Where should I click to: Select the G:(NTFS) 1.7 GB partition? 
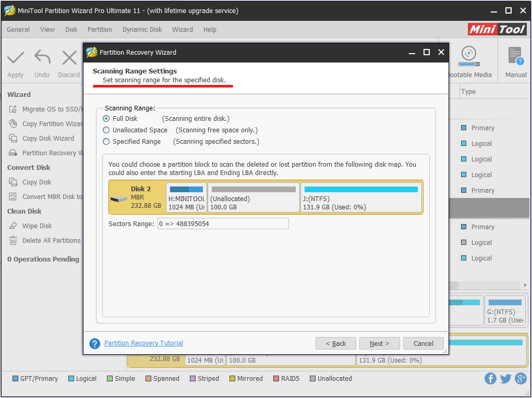pyautogui.click(x=505, y=311)
